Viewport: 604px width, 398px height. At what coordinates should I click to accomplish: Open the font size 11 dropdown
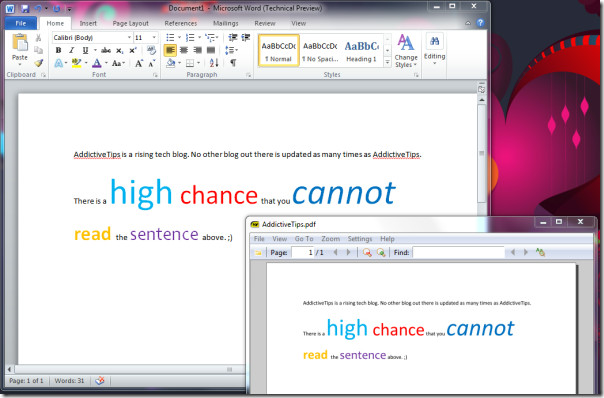coord(154,37)
